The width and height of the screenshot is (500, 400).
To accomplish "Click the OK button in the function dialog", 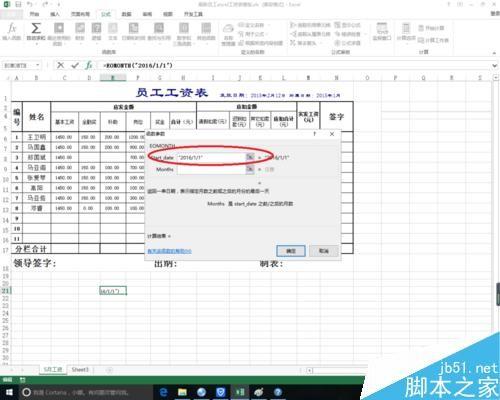I will (x=291, y=251).
